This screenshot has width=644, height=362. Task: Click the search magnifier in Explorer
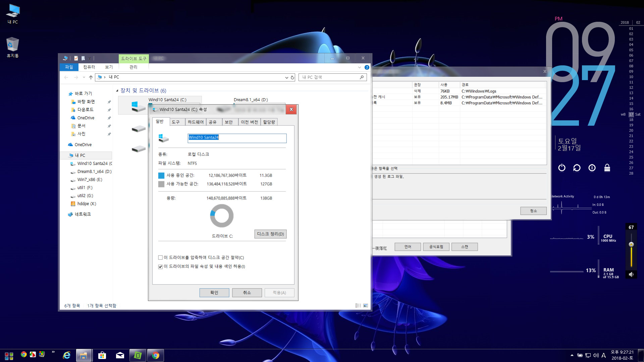(362, 77)
